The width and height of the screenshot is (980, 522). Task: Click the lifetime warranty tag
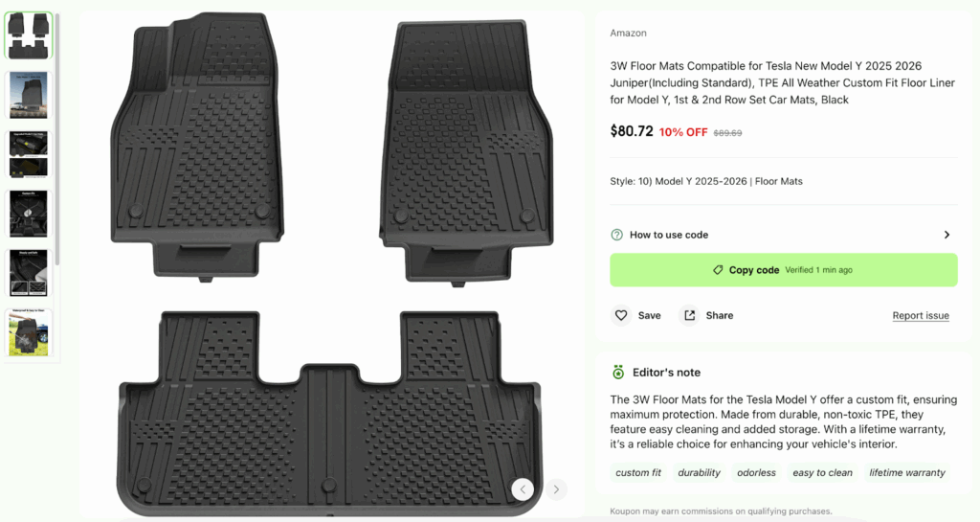click(x=907, y=472)
